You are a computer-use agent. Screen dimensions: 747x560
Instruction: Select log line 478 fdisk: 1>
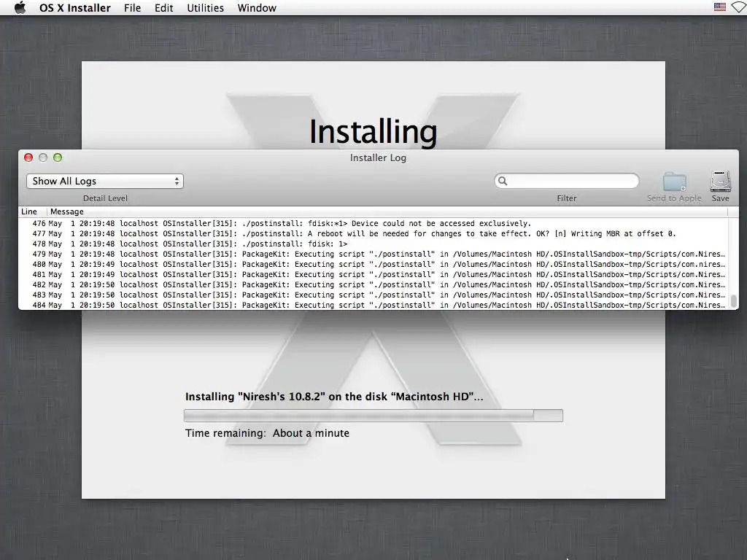click(x=373, y=244)
